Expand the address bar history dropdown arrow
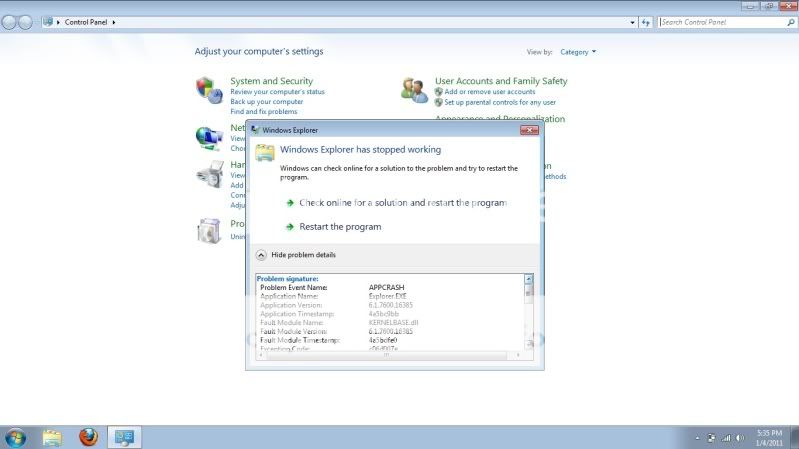This screenshot has width=799, height=449. pos(632,21)
